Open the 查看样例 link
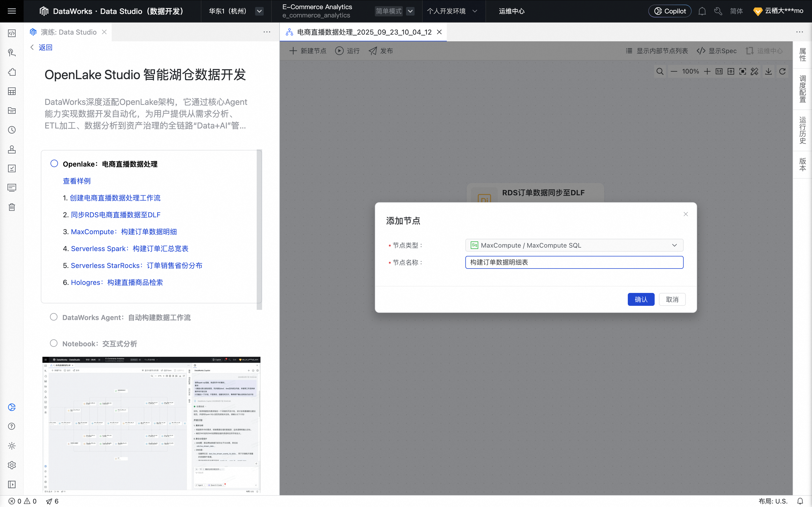812x507 pixels. tap(77, 181)
